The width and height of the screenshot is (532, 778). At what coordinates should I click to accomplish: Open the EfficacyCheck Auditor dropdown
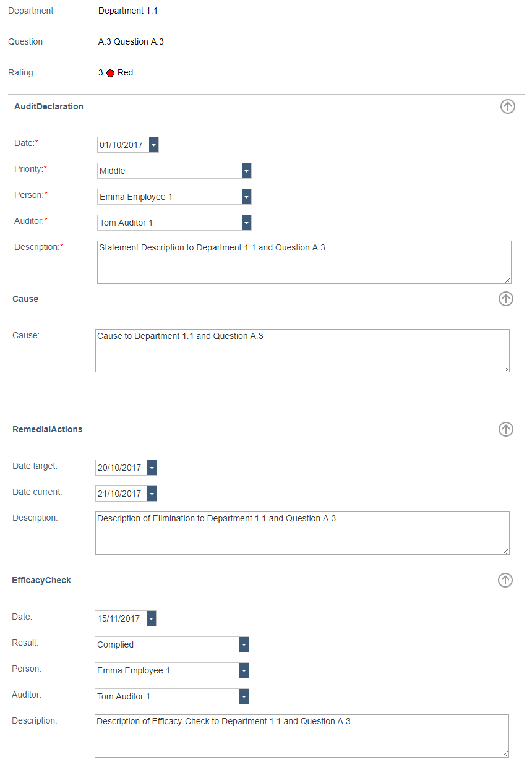click(244, 696)
